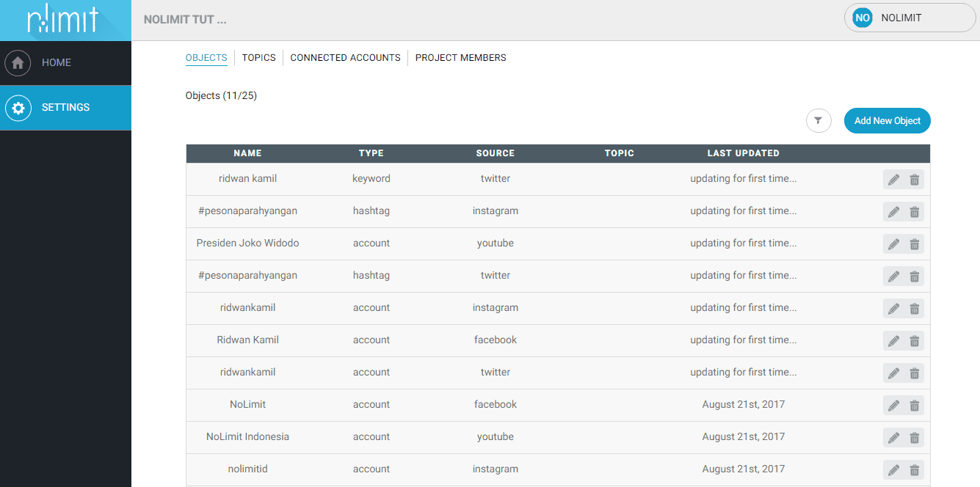Delete the nolimitid instagram object
The height and width of the screenshot is (487, 980).
[914, 470]
